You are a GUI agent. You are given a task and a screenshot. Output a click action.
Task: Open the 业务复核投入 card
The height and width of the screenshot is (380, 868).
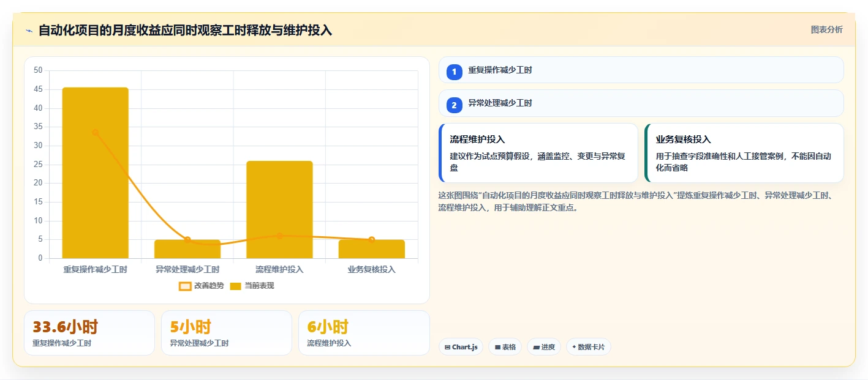744,153
